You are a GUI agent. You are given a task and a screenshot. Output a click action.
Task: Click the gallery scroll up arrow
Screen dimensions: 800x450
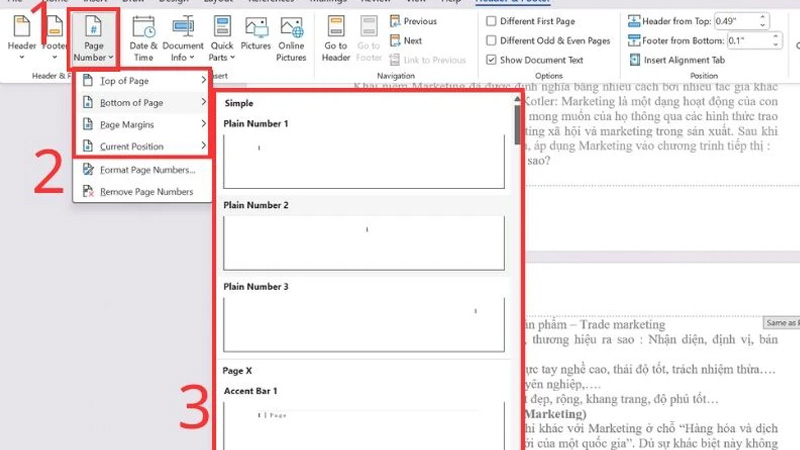tap(517, 99)
